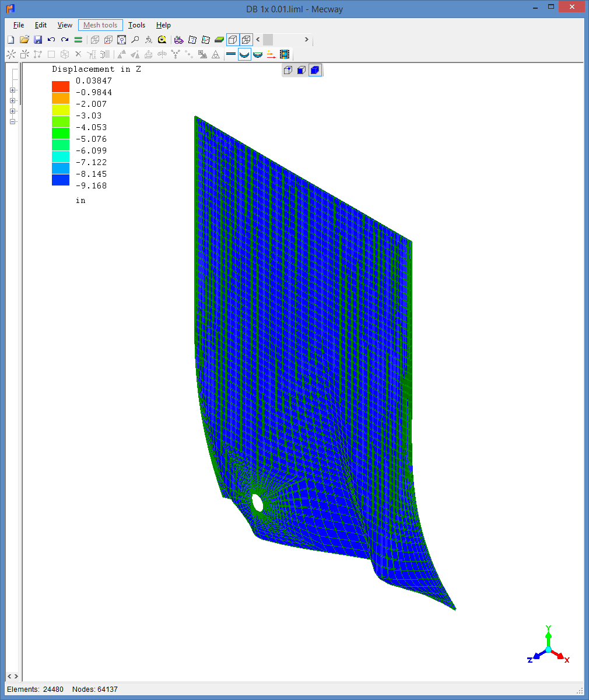The width and height of the screenshot is (589, 700).
Task: Open the Edit menu
Action: click(41, 25)
